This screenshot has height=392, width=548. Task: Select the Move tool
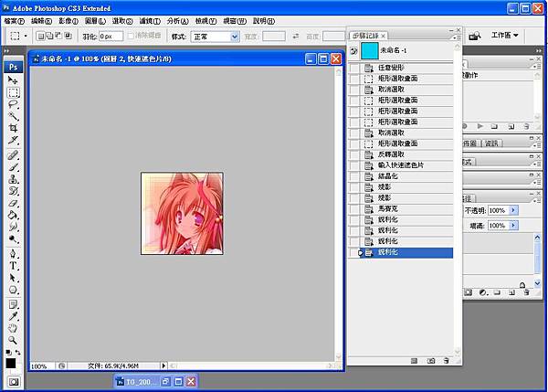coord(13,80)
